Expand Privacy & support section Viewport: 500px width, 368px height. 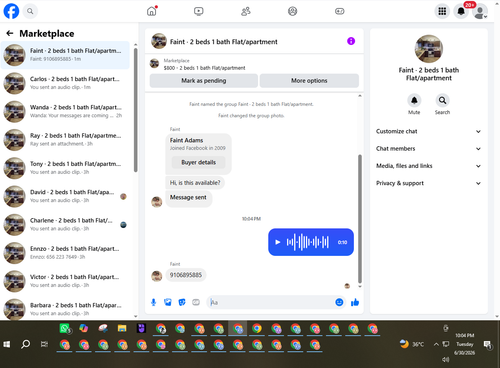(429, 183)
